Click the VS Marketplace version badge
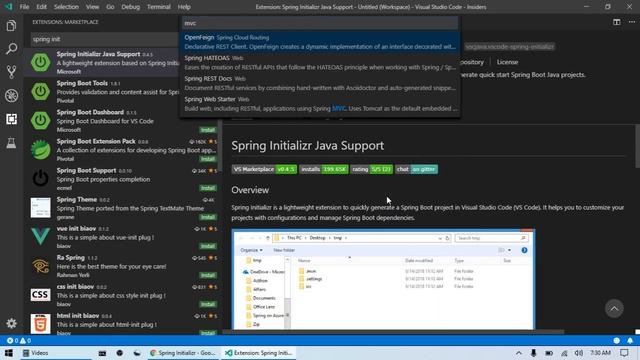640x360 pixels. pyautogui.click(x=264, y=169)
